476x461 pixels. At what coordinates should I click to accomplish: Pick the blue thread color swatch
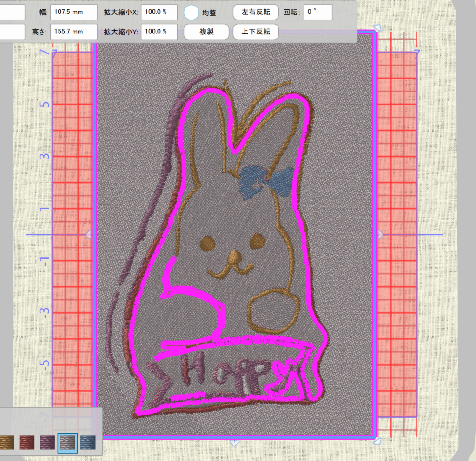[x=88, y=442]
